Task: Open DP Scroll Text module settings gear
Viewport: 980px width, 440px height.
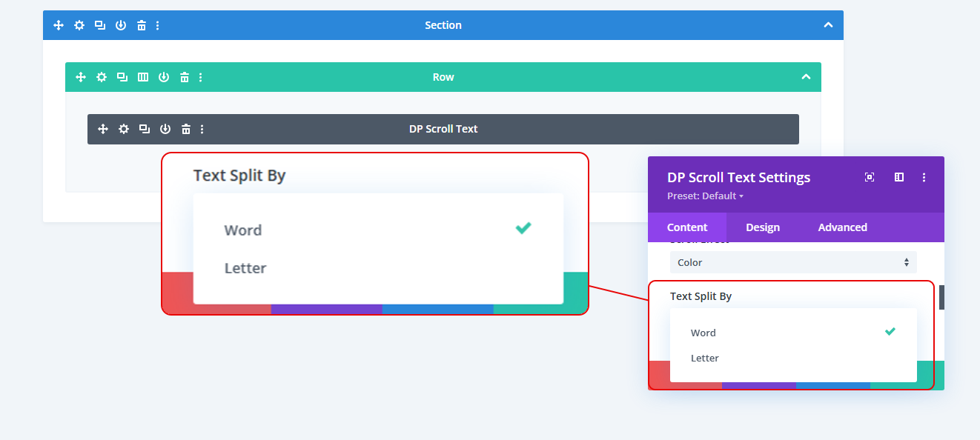Action: click(x=124, y=129)
